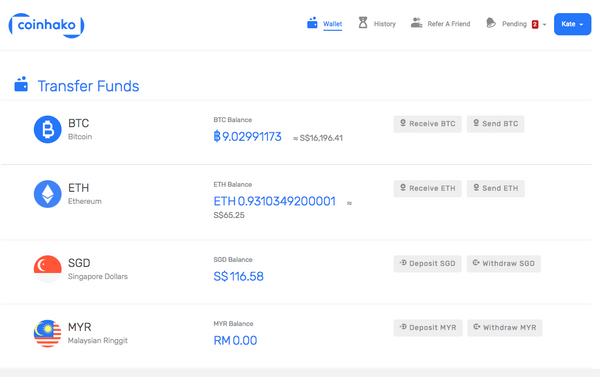Click the BTC currency name
This screenshot has width=600, height=377.
[x=78, y=123]
